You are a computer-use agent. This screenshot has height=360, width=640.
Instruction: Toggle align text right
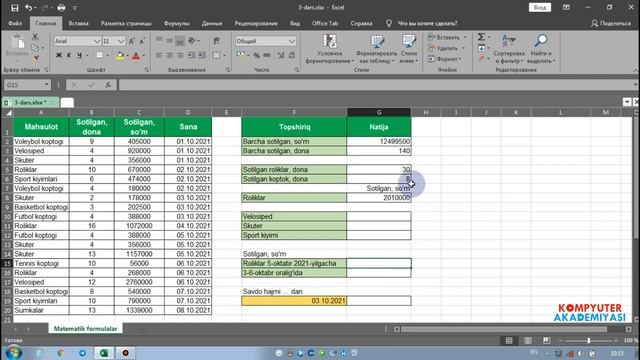click(180, 55)
